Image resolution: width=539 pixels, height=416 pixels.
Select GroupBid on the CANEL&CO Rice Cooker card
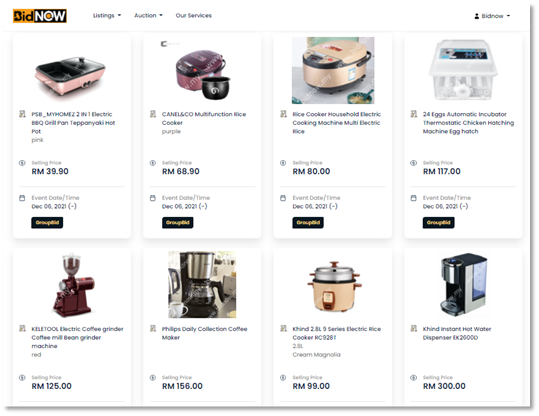click(x=177, y=222)
